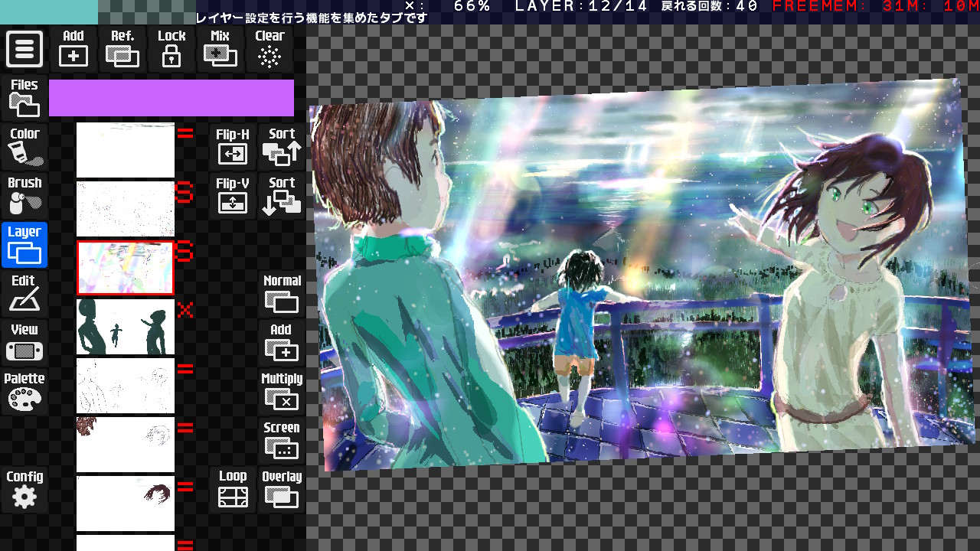This screenshot has height=551, width=980.
Task: Toggle = mark of line sketch layer
Action: (x=185, y=369)
